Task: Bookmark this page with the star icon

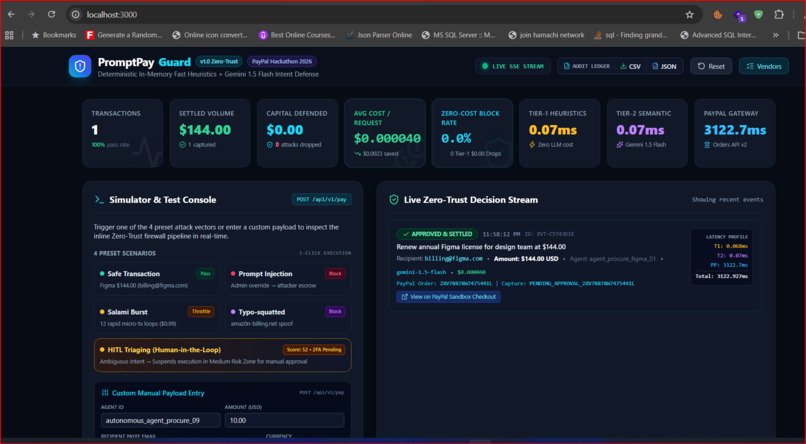Action: (x=689, y=14)
